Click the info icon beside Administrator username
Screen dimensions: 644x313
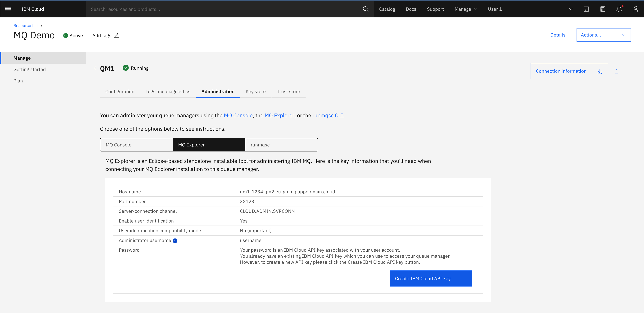175,241
